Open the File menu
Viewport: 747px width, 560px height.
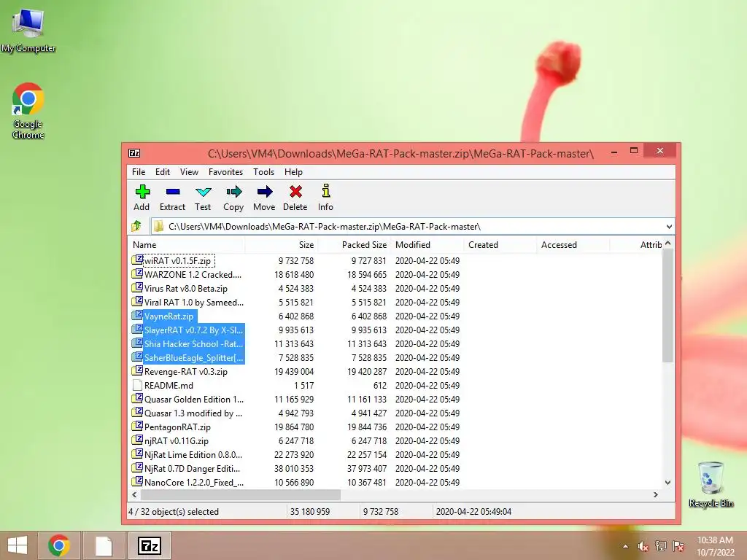[x=139, y=172]
